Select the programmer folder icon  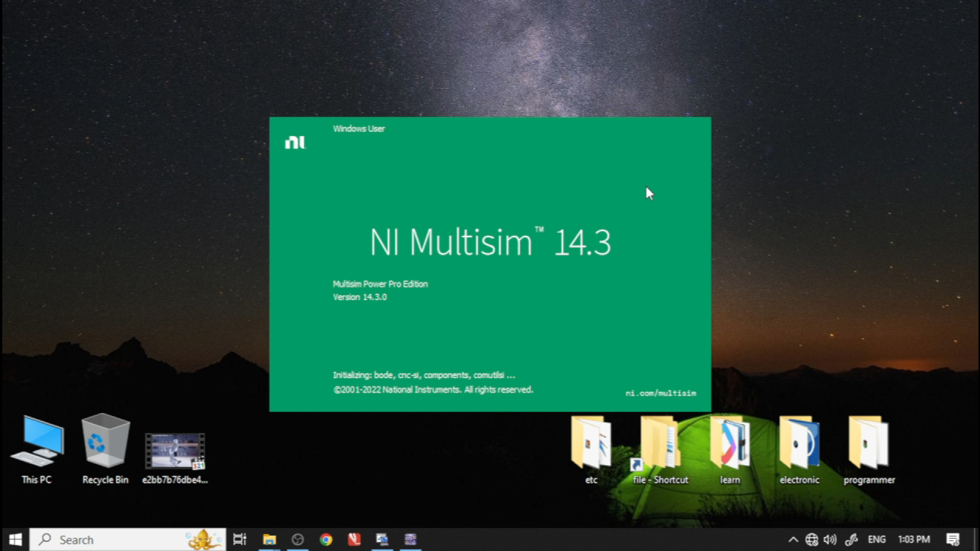pos(869,442)
